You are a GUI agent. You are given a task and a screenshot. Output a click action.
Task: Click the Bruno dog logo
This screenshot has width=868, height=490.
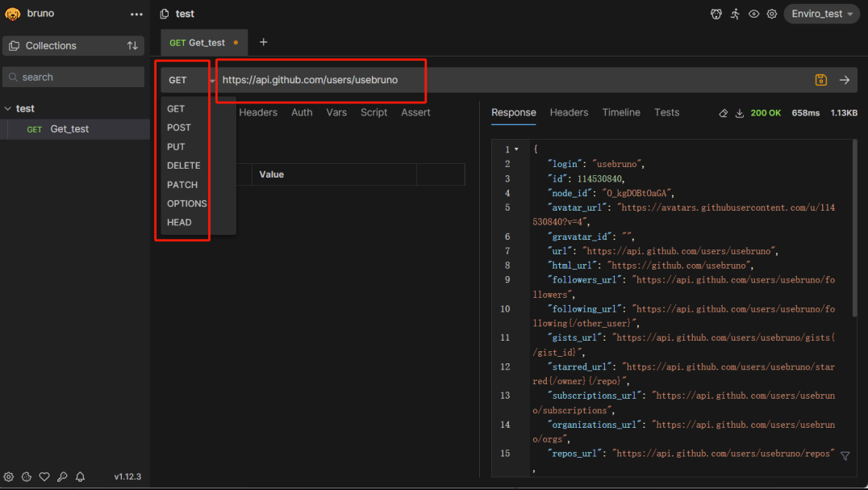(x=12, y=14)
